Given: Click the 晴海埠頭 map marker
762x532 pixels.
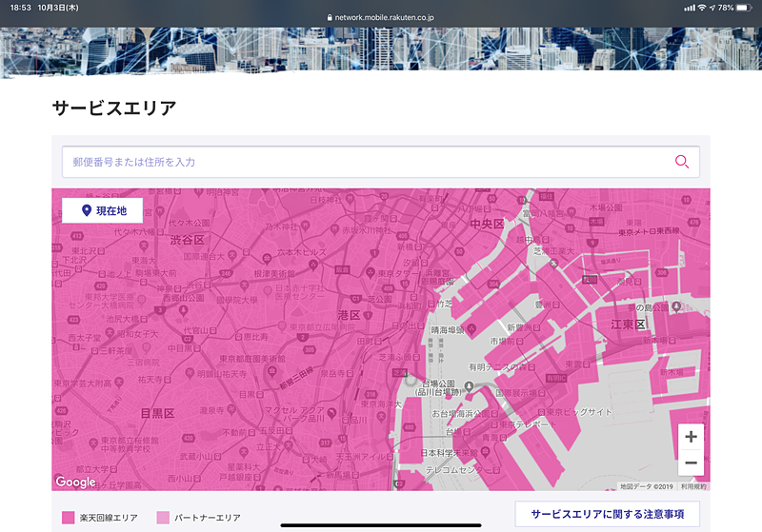Looking at the screenshot, I should click(x=471, y=329).
